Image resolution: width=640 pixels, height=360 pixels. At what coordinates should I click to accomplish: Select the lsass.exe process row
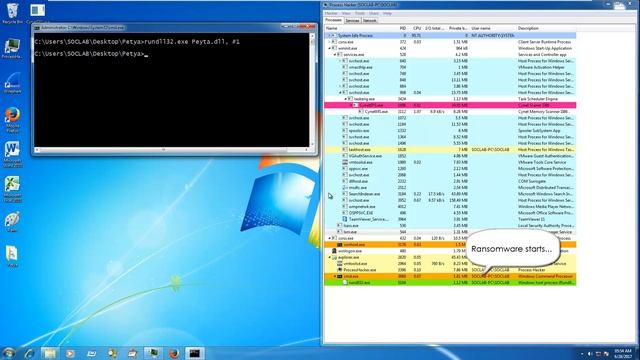450,226
